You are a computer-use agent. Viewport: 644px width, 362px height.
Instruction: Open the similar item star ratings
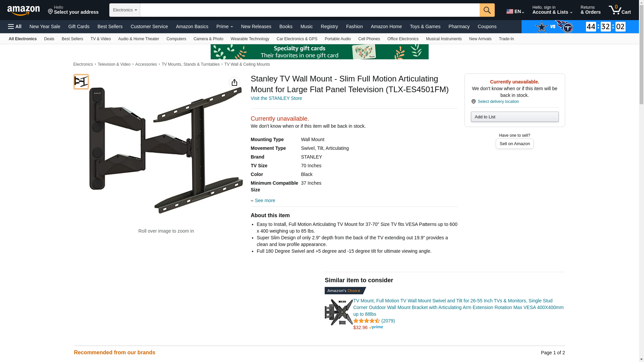367,321
